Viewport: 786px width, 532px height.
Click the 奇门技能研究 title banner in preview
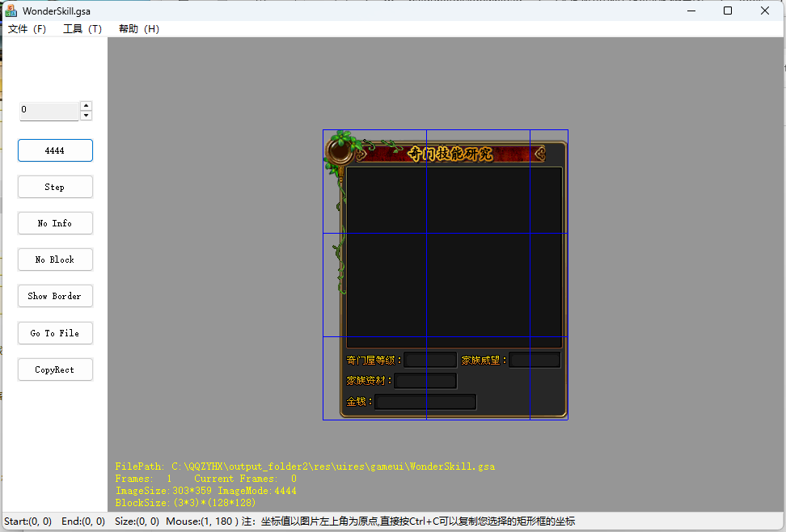click(x=450, y=154)
